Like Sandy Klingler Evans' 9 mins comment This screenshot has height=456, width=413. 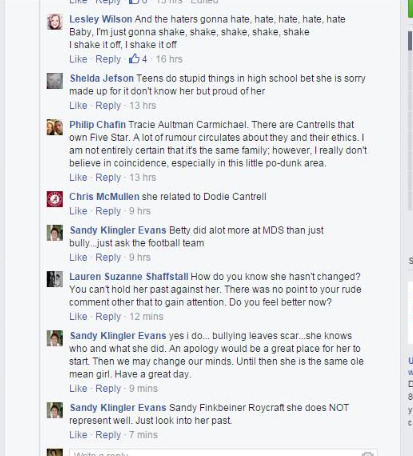78,389
